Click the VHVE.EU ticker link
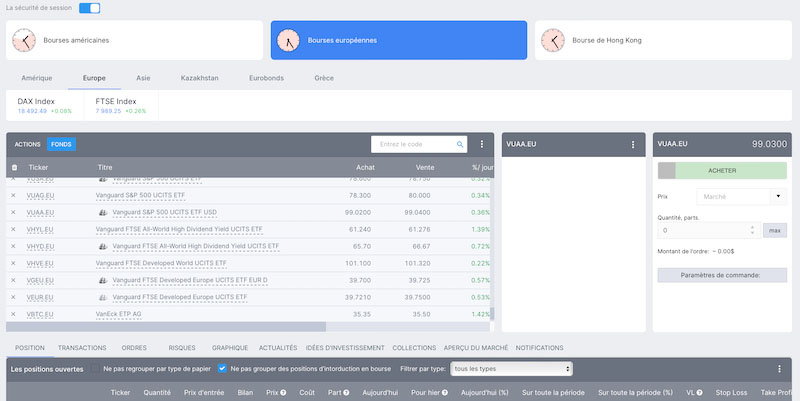 coord(40,263)
